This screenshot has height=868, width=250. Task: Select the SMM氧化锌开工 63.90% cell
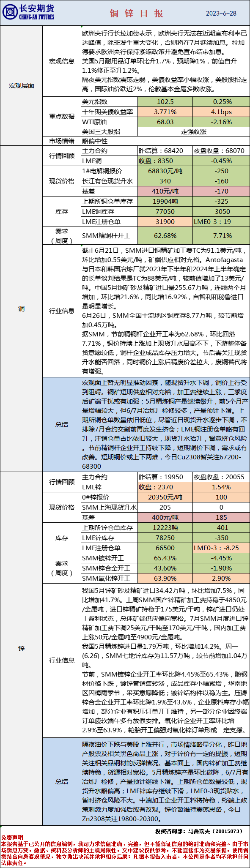click(165, 578)
